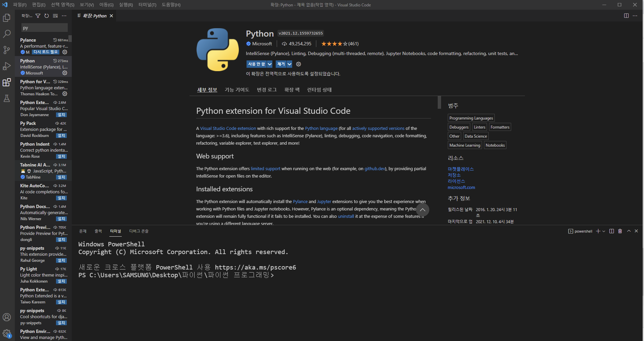Open the new terminal profile dropdown chevron
This screenshot has width=644, height=341.
pyautogui.click(x=604, y=231)
